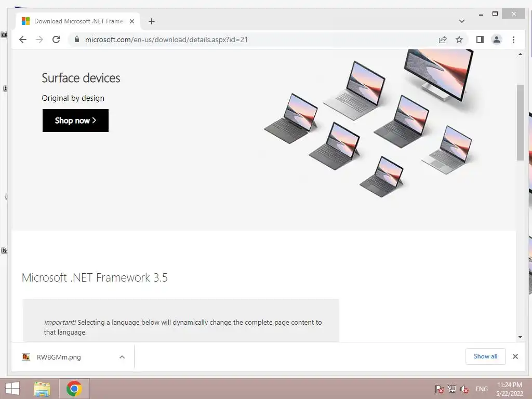Click the ENG language indicator
The width and height of the screenshot is (532, 399).
(x=482, y=389)
